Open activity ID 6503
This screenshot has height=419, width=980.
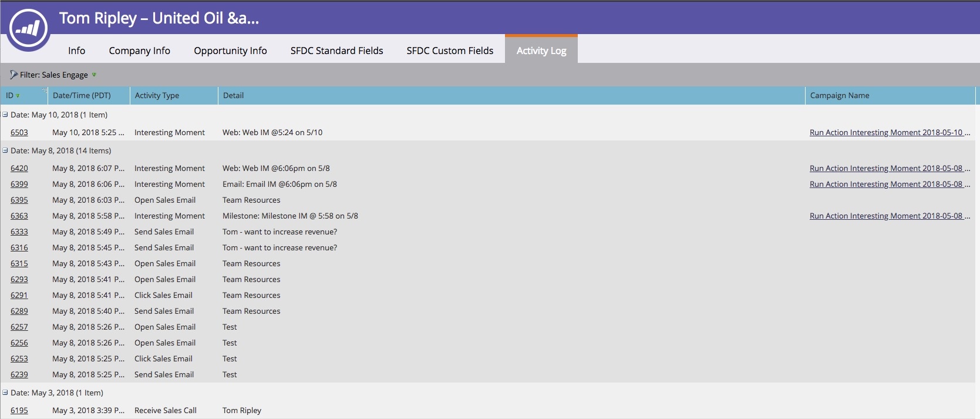(x=19, y=132)
